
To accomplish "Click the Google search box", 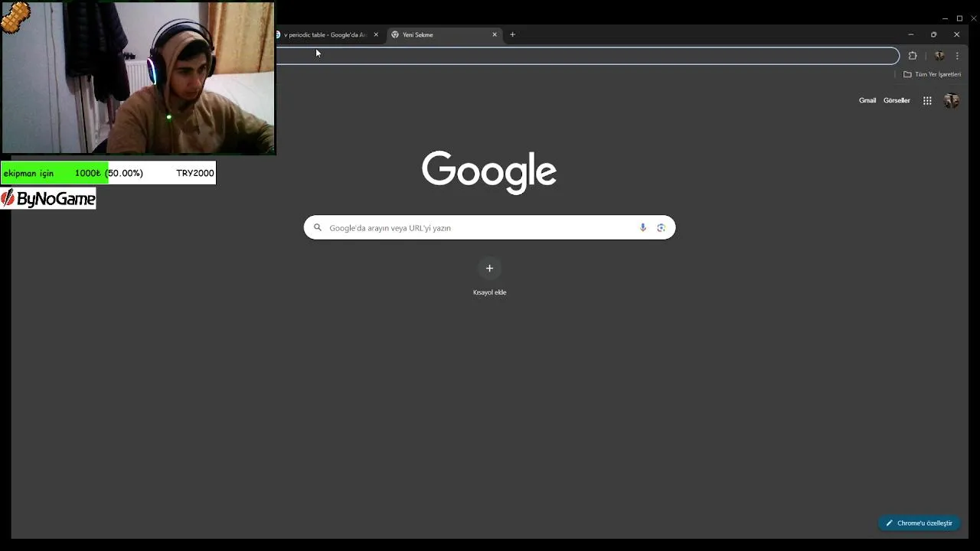I will [x=490, y=227].
